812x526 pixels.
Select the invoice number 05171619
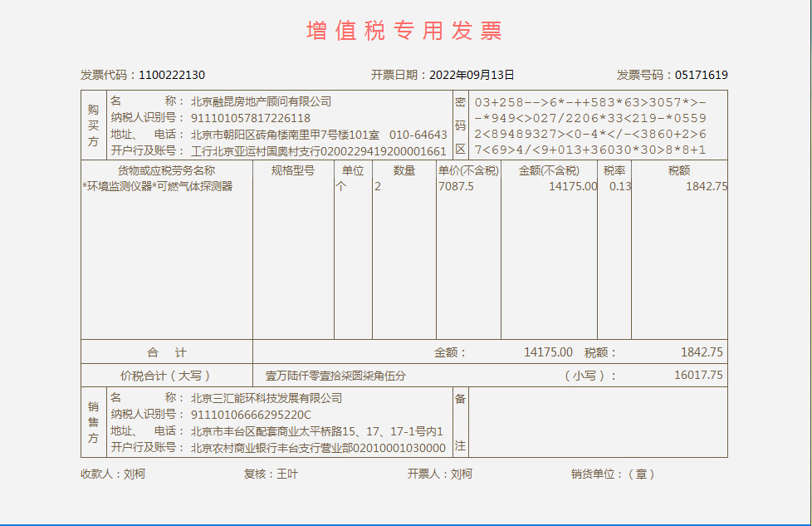pyautogui.click(x=701, y=75)
